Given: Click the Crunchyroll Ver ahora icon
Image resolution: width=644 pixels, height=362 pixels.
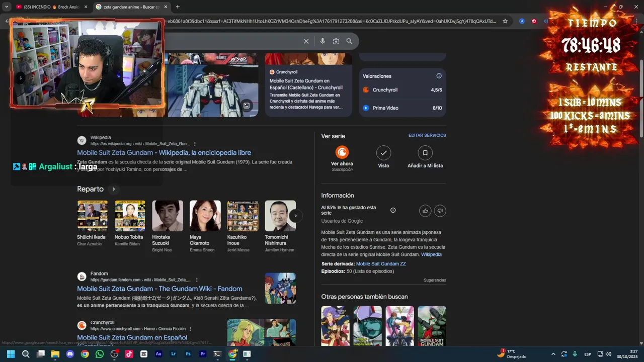Looking at the screenshot, I should tap(342, 152).
